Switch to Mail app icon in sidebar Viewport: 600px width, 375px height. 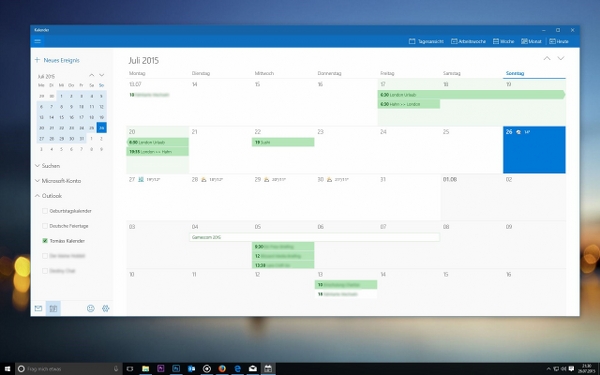click(38, 308)
